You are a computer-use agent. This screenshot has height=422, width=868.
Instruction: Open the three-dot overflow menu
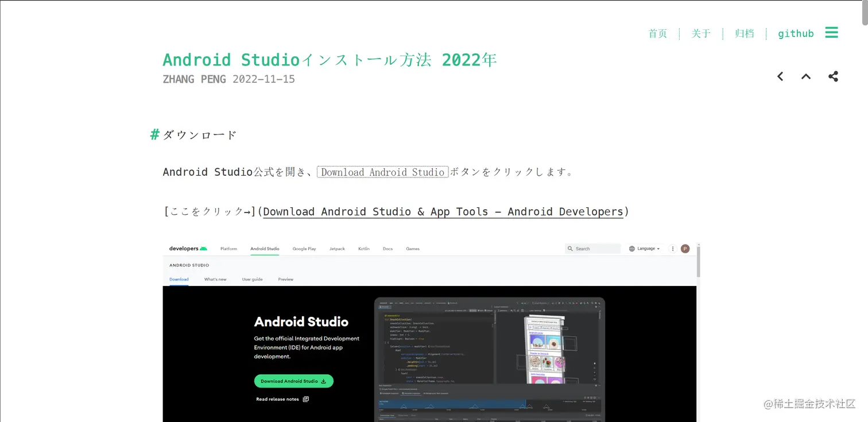(x=672, y=248)
